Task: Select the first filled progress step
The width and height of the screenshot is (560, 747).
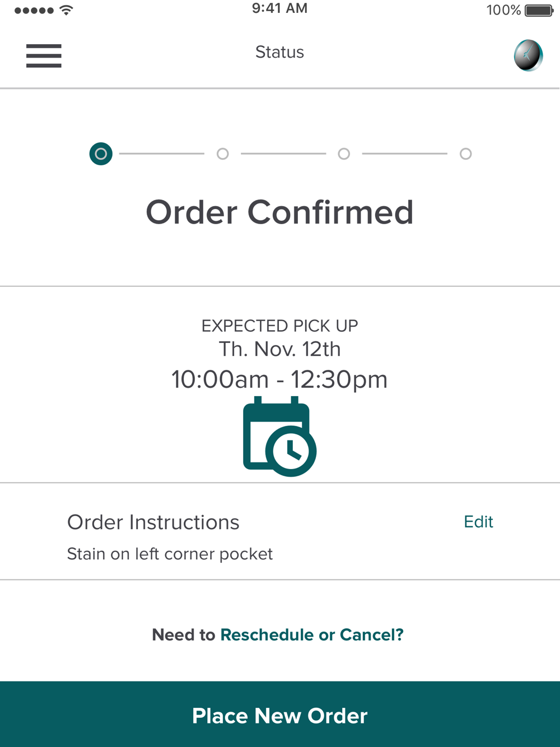Action: [101, 154]
